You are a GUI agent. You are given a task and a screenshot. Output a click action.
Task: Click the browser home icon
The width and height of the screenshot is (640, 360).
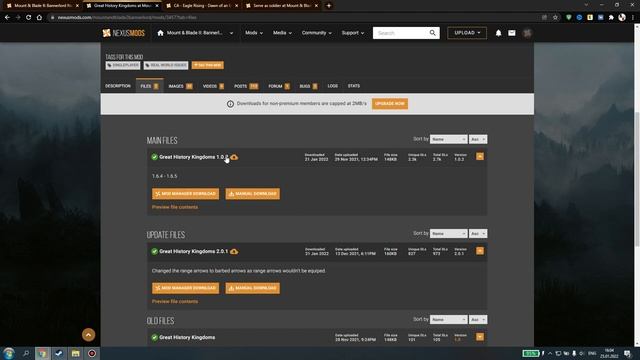click(39, 18)
